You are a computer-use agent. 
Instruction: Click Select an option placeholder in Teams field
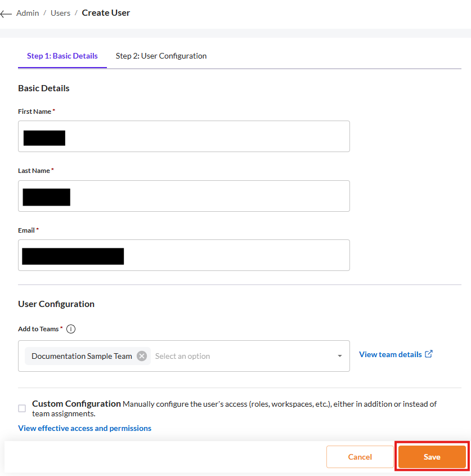coord(182,356)
